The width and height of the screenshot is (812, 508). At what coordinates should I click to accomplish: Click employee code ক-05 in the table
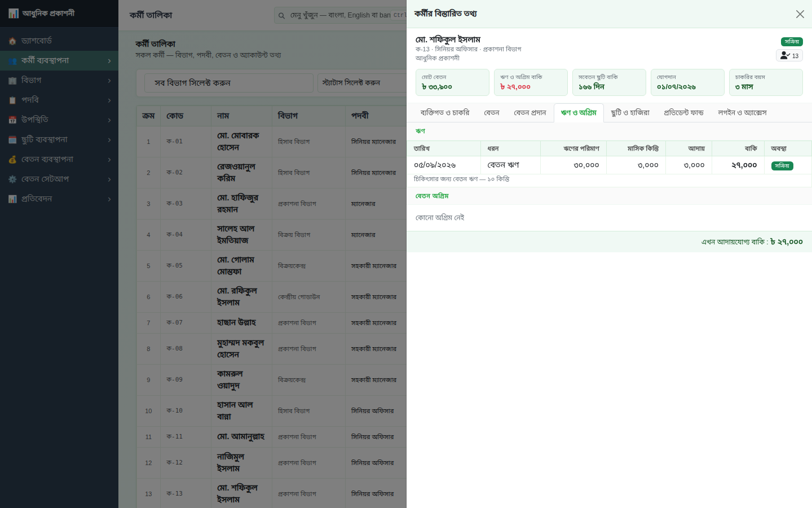point(174,266)
